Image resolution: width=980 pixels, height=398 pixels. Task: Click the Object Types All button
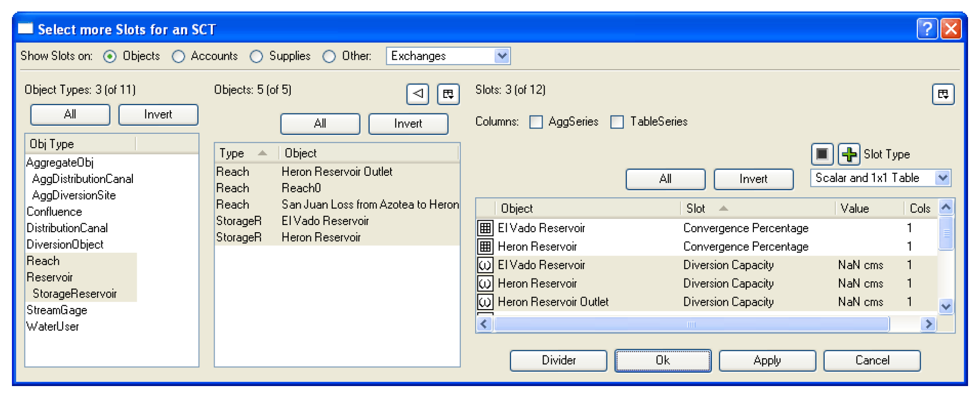coord(70,115)
